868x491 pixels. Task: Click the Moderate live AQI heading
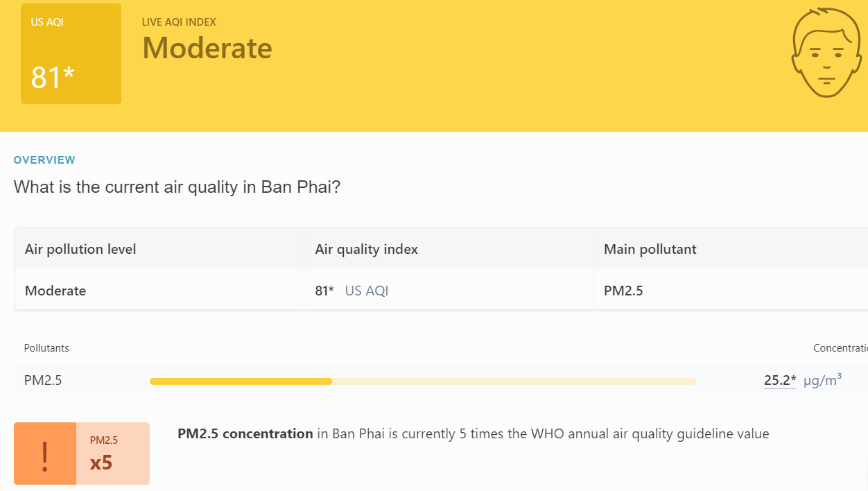[x=207, y=48]
